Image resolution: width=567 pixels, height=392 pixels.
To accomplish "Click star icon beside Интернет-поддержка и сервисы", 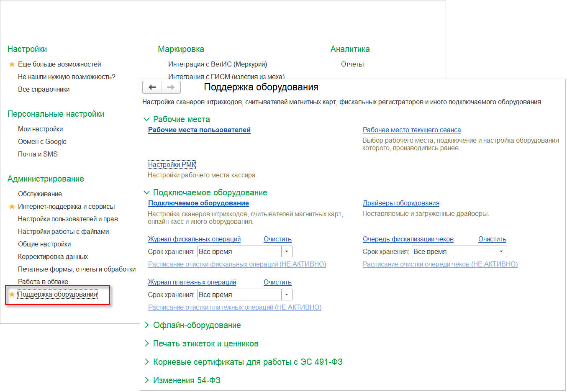I will (x=12, y=207).
